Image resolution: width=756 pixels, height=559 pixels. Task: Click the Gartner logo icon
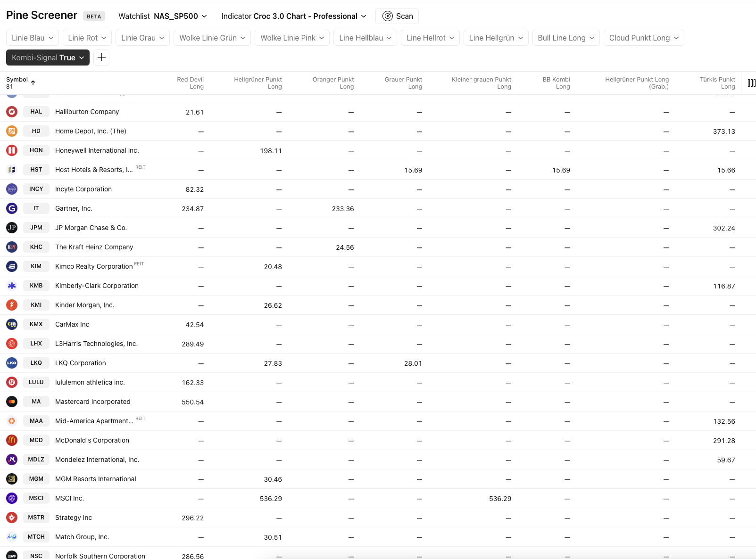pyautogui.click(x=12, y=208)
